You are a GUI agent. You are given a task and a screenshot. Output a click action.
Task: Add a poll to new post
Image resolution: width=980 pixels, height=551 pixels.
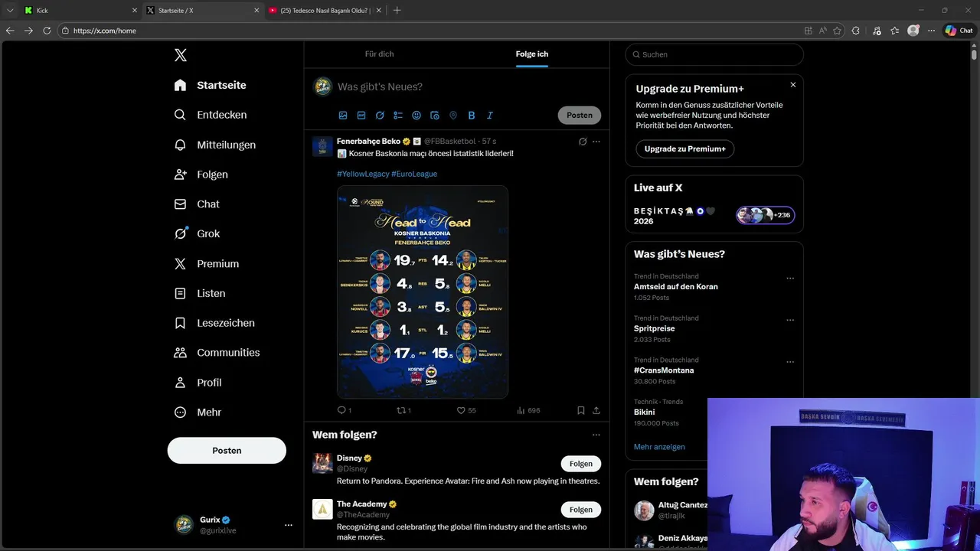(x=398, y=116)
